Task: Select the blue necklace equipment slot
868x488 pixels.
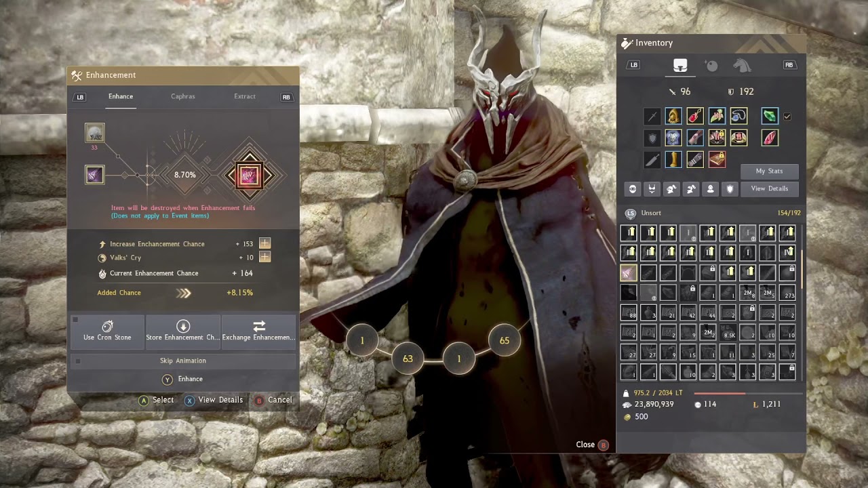Action: [738, 117]
